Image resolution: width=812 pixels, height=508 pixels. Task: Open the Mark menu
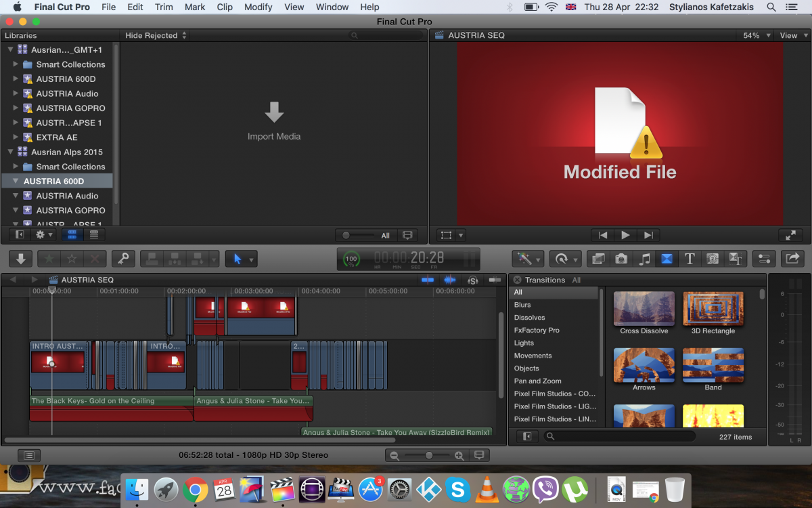(195, 7)
